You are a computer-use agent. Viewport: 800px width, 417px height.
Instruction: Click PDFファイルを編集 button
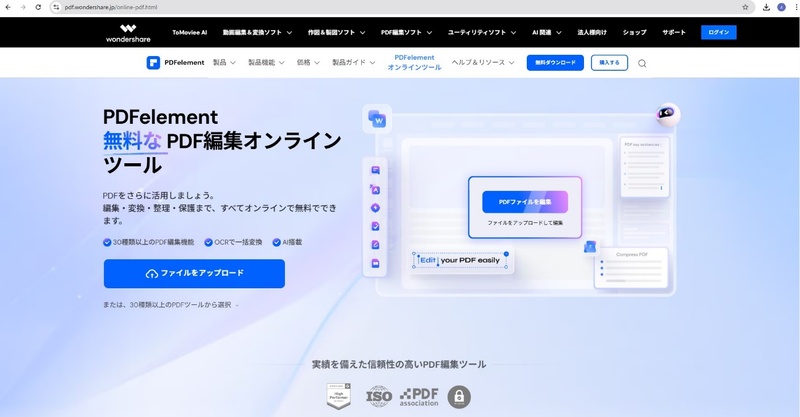point(525,202)
